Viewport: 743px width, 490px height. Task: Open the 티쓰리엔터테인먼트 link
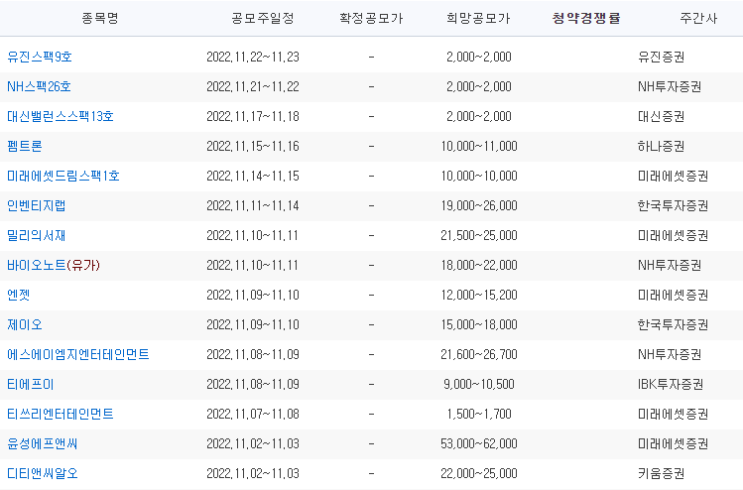coord(60,414)
